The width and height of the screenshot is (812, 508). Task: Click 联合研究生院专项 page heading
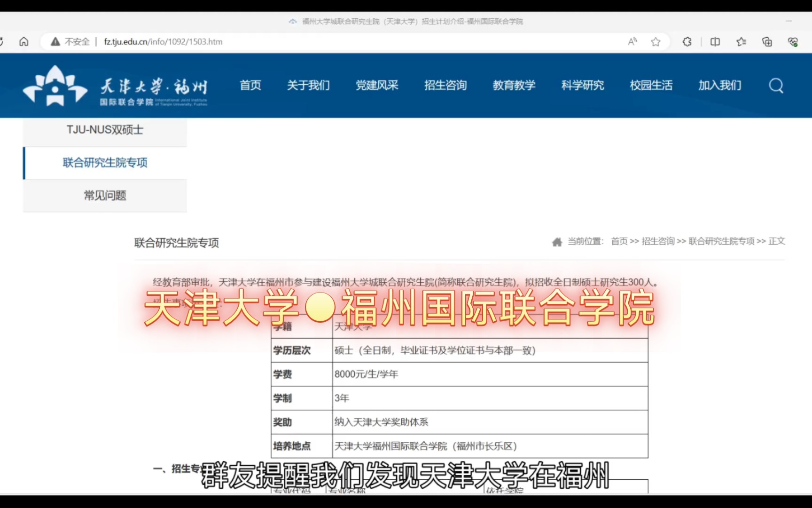tap(177, 243)
